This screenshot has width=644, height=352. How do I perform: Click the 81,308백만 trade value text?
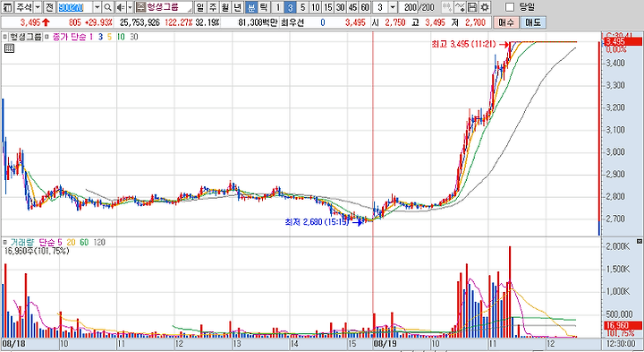(257, 22)
